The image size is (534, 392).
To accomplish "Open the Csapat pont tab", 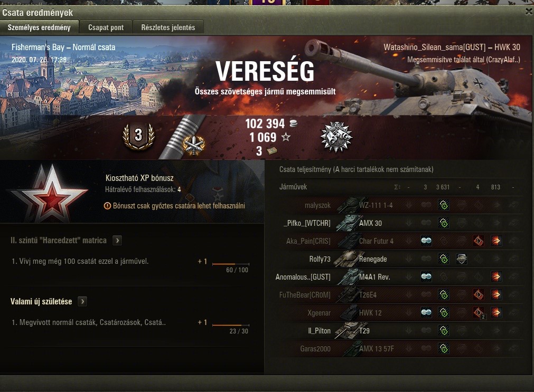I will tap(106, 27).
